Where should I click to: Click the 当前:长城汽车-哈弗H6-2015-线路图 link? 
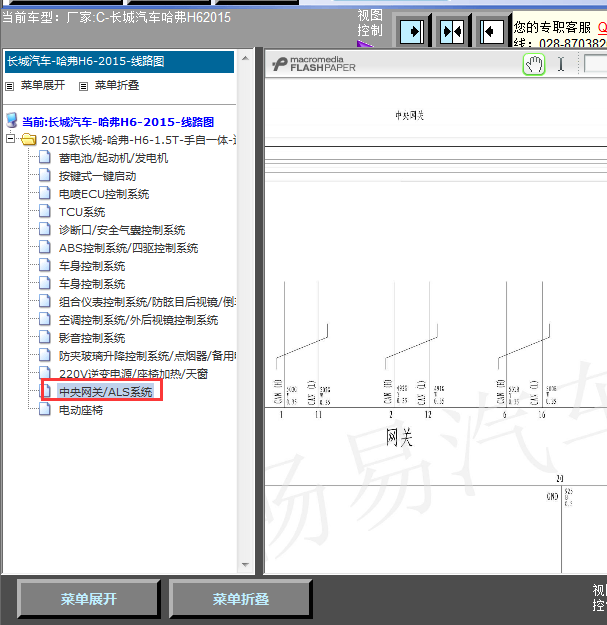pyautogui.click(x=118, y=122)
